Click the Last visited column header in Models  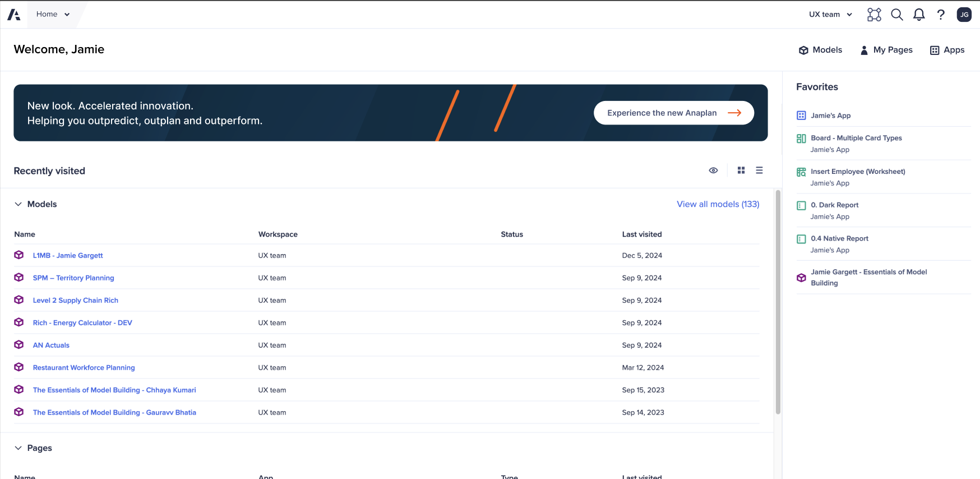[642, 234]
